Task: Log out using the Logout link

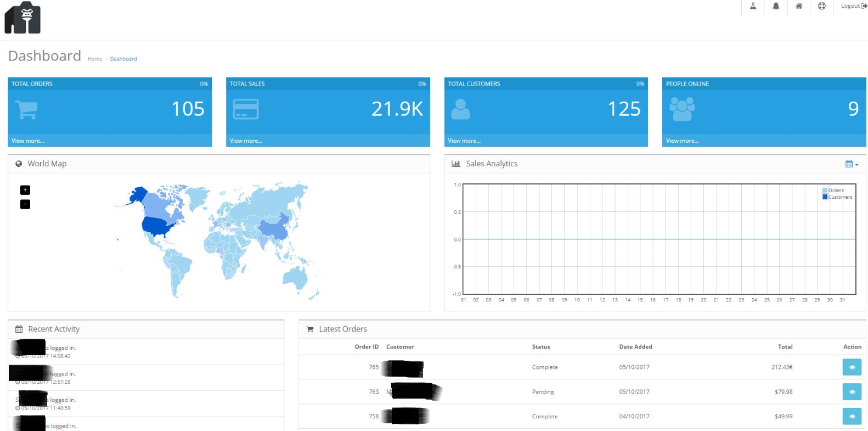Action: (x=854, y=6)
